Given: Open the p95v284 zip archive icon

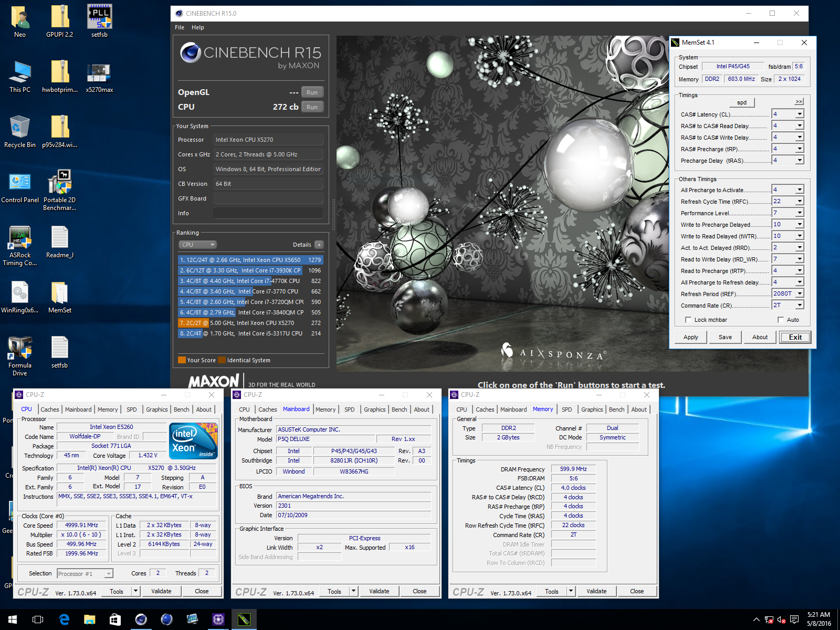Looking at the screenshot, I should (60, 131).
